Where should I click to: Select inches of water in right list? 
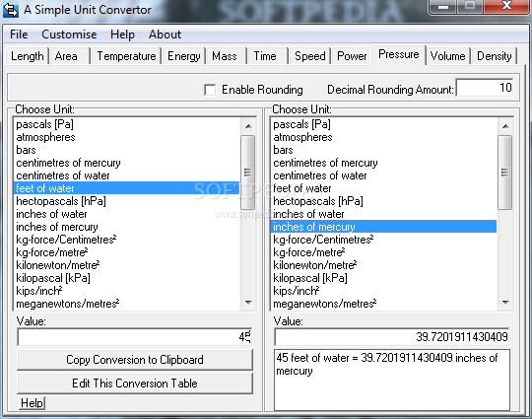(x=384, y=214)
